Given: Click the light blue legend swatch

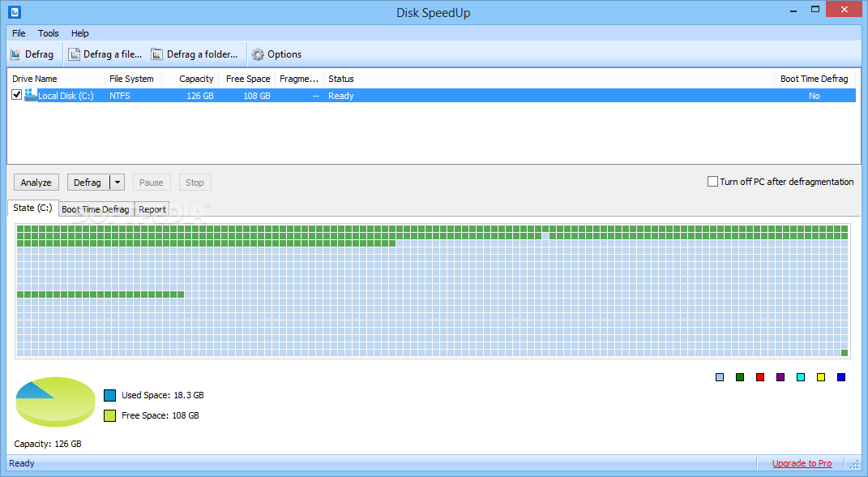Looking at the screenshot, I should [720, 377].
